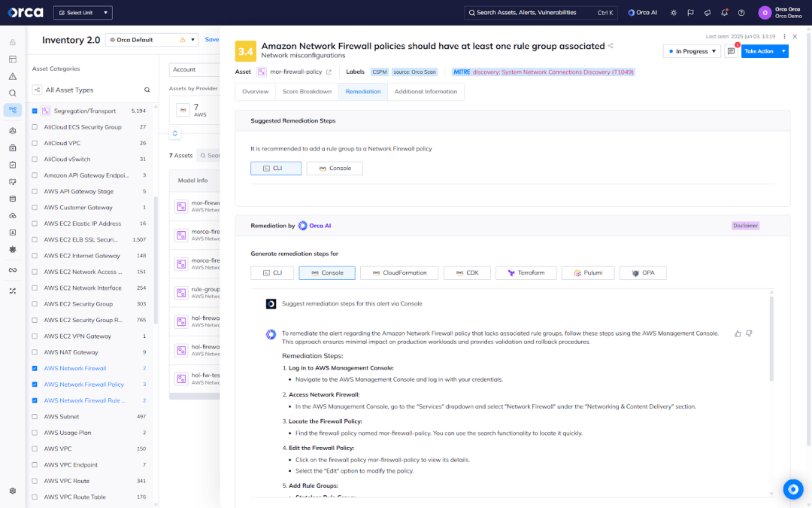
Task: Open the search magnifier in left sidebar
Action: [13, 93]
